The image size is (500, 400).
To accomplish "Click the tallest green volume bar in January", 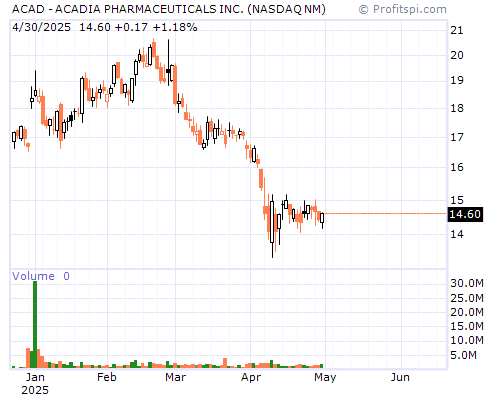I will (x=35, y=324).
